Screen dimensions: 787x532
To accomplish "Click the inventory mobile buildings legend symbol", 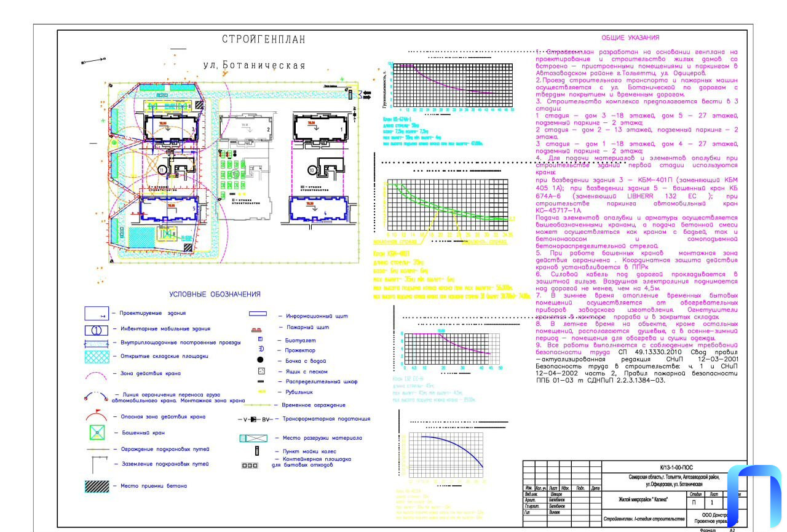I will click(97, 330).
